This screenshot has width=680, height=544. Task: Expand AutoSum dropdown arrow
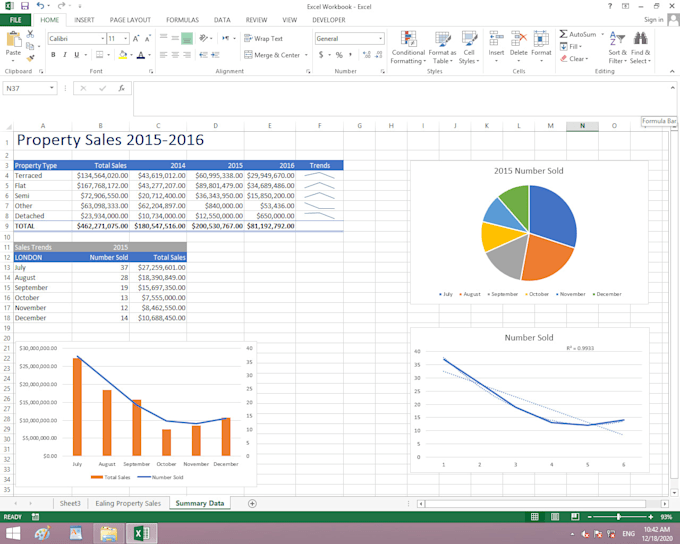coord(602,34)
